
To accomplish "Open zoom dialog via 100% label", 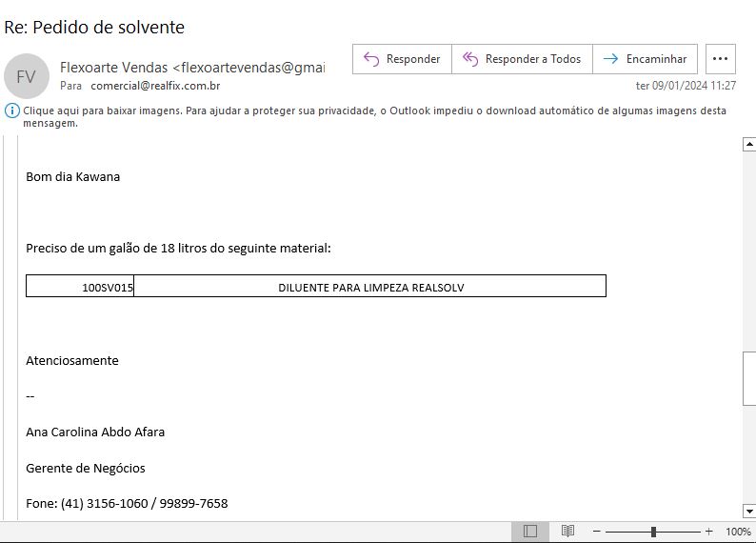I will [738, 532].
